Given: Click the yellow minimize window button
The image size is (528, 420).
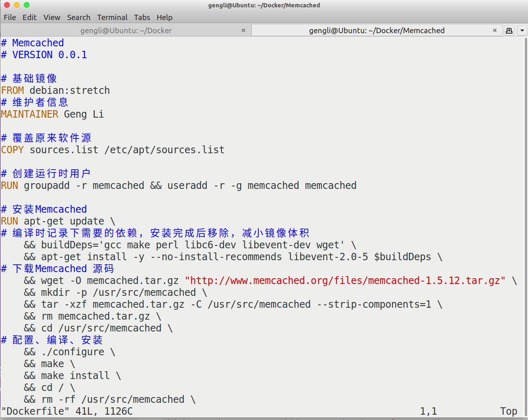Looking at the screenshot, I should (17, 5).
